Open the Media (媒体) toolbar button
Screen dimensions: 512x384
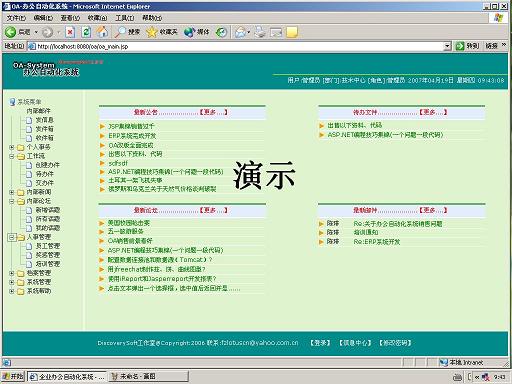coord(197,32)
